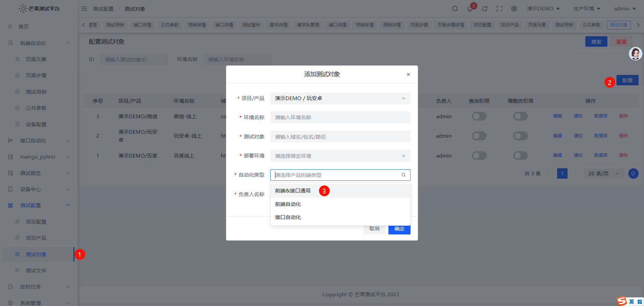
Task: Switch to the 测试套件 tab
Action: tap(251, 25)
